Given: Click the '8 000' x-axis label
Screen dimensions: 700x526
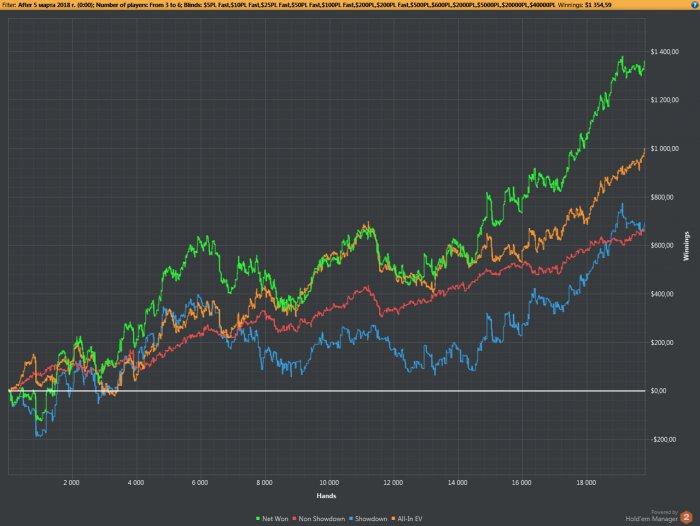Looking at the screenshot, I should point(264,483).
